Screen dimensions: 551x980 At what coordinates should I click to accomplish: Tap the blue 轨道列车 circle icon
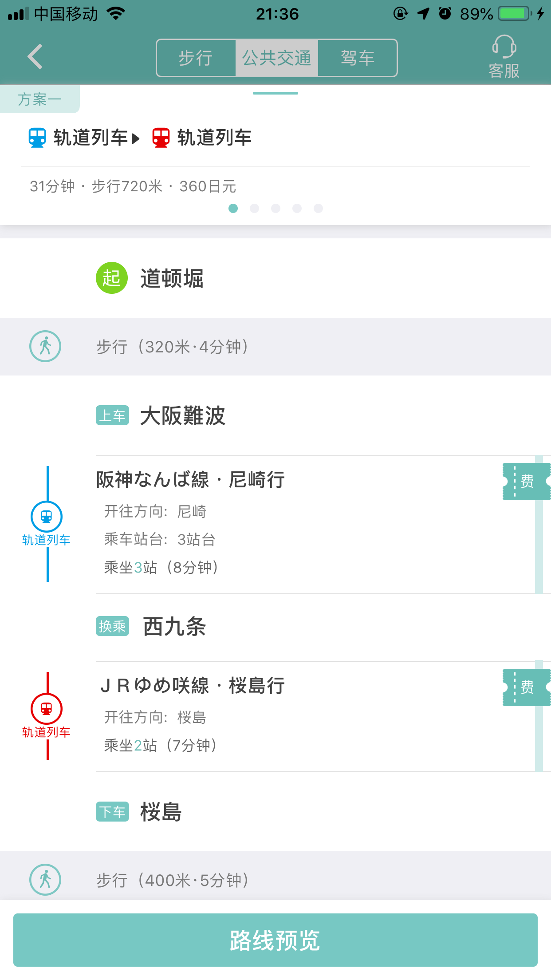click(x=47, y=517)
